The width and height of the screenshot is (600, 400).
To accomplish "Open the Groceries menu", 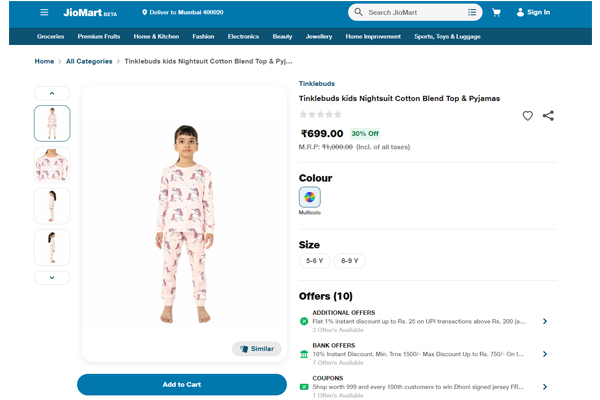I will pyautogui.click(x=50, y=36).
